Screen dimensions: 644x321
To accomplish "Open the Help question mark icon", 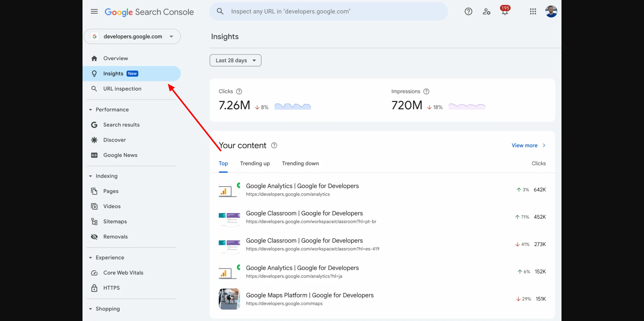I will coord(468,12).
